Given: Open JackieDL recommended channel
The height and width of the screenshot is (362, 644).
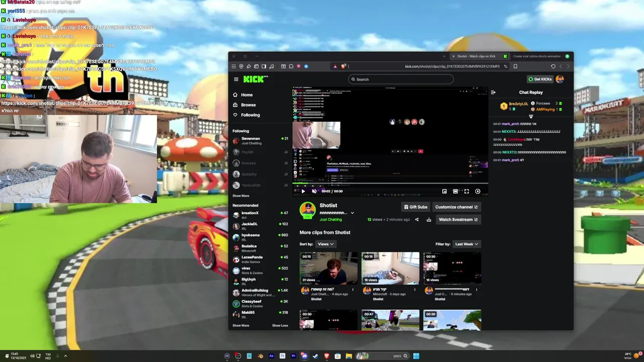Looking at the screenshot, I should point(260,226).
